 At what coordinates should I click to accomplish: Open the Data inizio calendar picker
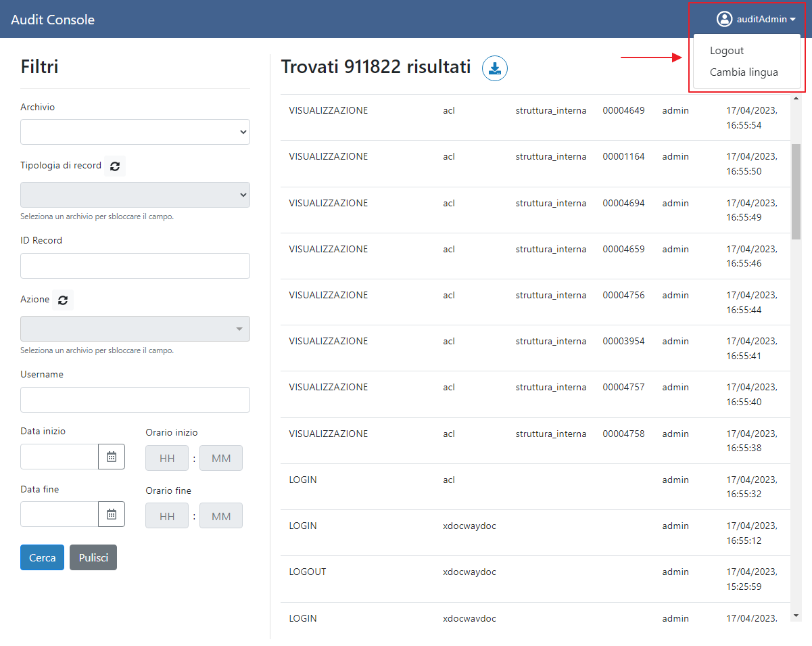[x=112, y=457]
